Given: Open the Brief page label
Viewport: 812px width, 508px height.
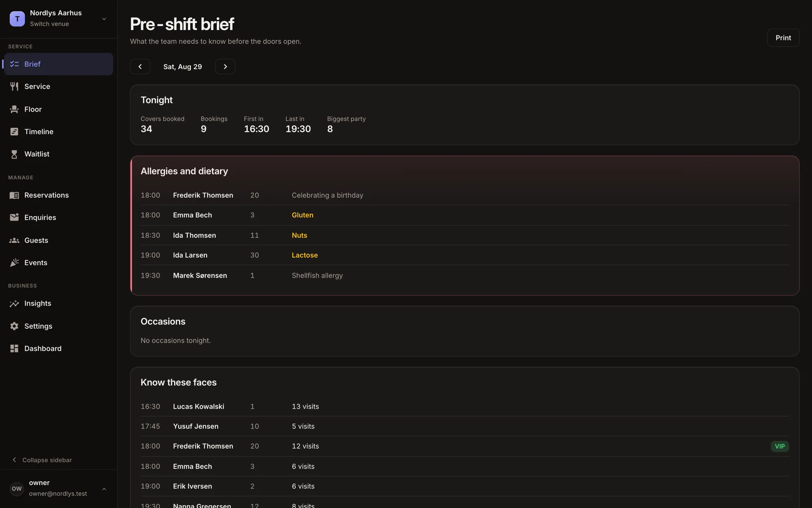Looking at the screenshot, I should tap(32, 64).
